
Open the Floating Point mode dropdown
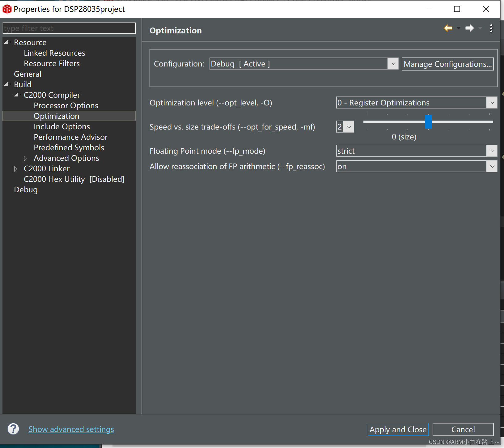pyautogui.click(x=492, y=151)
